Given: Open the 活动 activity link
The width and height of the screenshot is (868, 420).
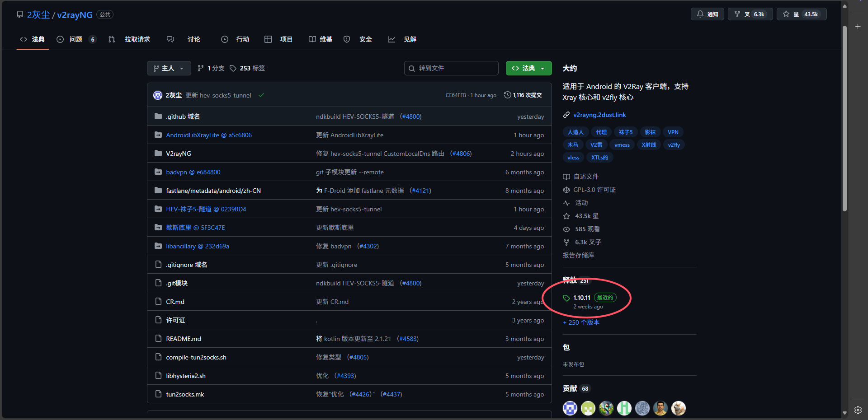Looking at the screenshot, I should [576, 203].
